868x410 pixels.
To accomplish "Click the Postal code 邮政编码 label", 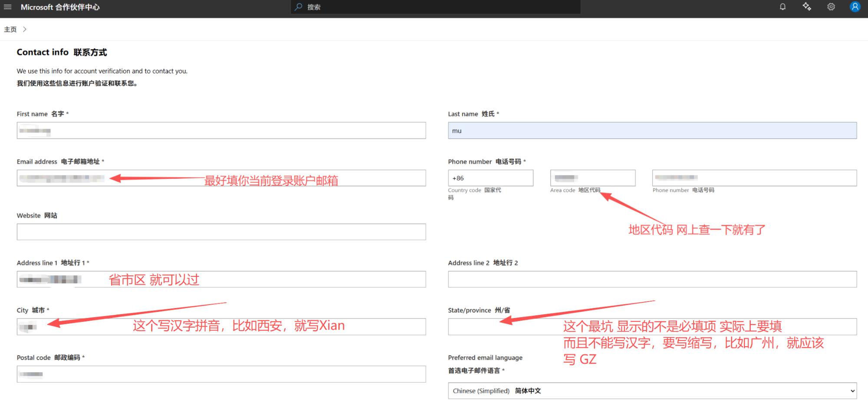I will [x=50, y=358].
